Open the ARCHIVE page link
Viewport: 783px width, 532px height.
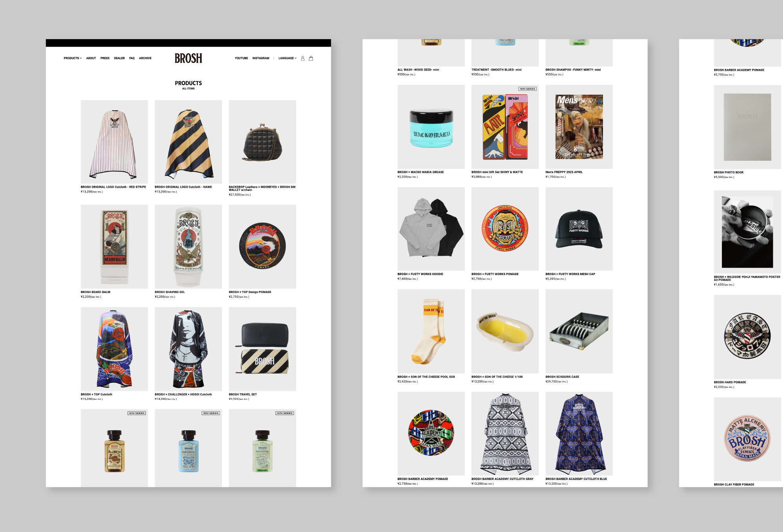pyautogui.click(x=145, y=58)
